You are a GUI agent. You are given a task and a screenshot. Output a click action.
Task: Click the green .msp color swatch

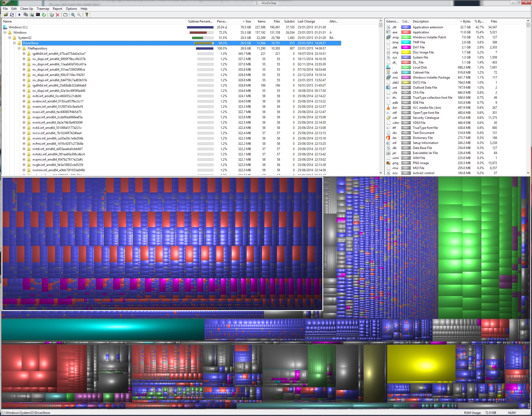pyautogui.click(x=406, y=37)
